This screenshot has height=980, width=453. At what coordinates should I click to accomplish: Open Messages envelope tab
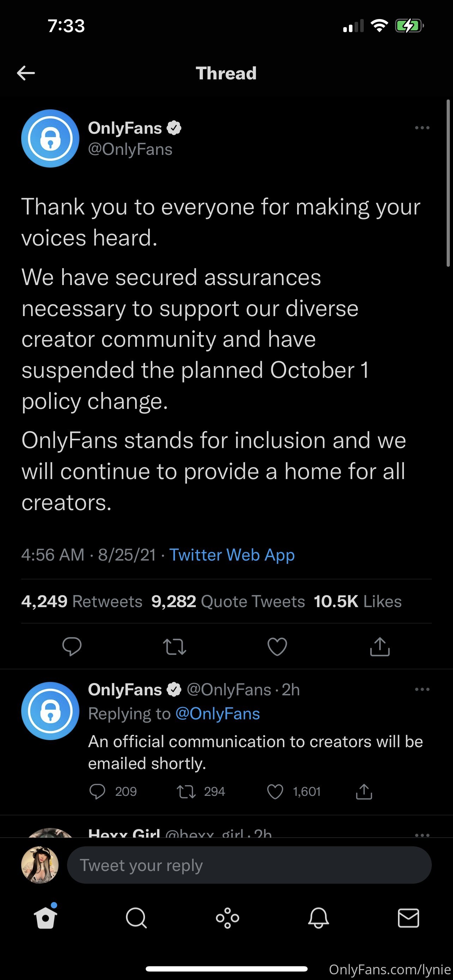pos(409,918)
